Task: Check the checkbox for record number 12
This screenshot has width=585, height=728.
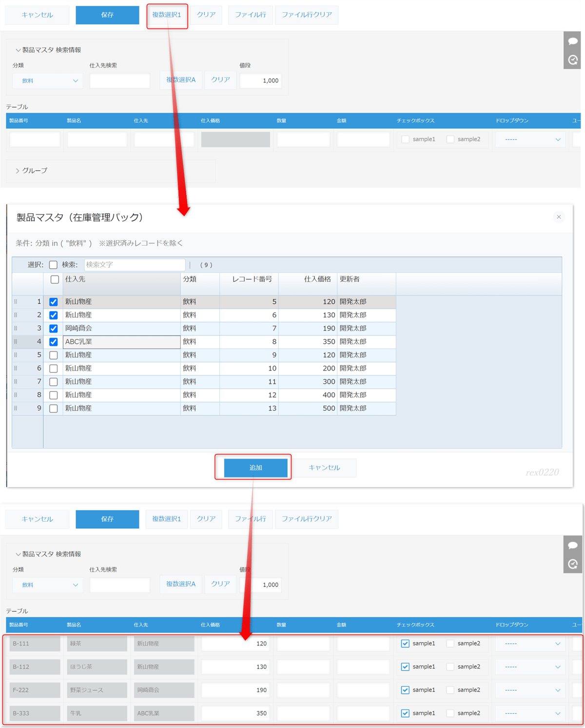Action: point(54,395)
